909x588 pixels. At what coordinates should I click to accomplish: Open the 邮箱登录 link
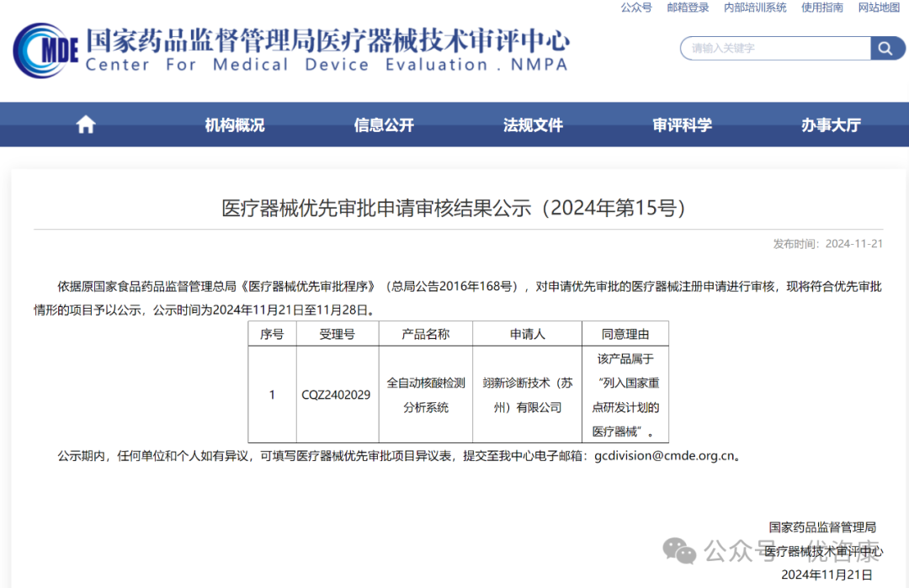click(688, 8)
